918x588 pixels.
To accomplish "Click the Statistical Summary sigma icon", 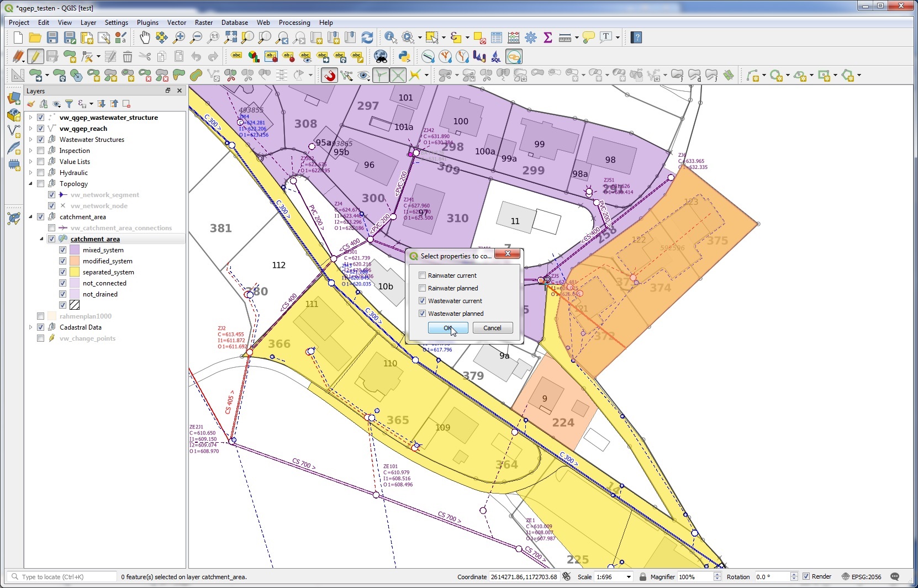I will (x=548, y=38).
